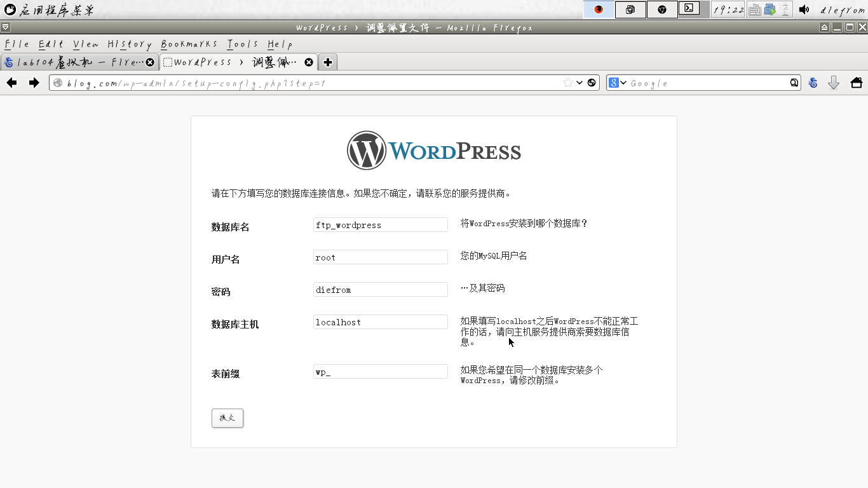Click the 用户名 label

[226, 259]
